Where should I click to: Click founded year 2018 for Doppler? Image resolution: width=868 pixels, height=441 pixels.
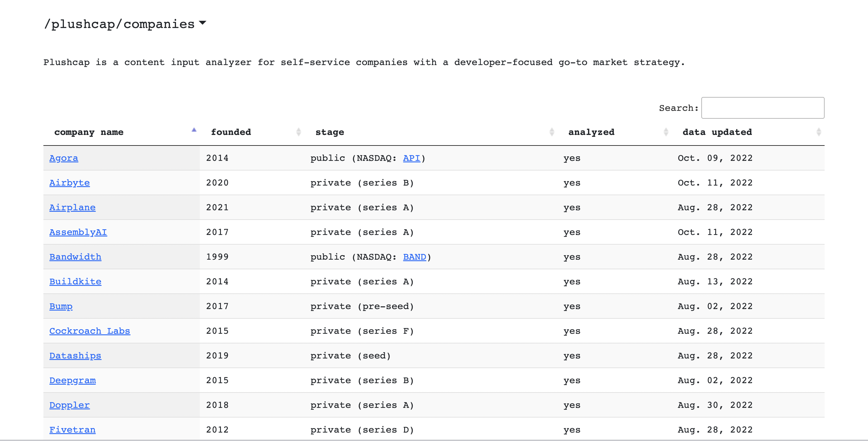click(217, 405)
